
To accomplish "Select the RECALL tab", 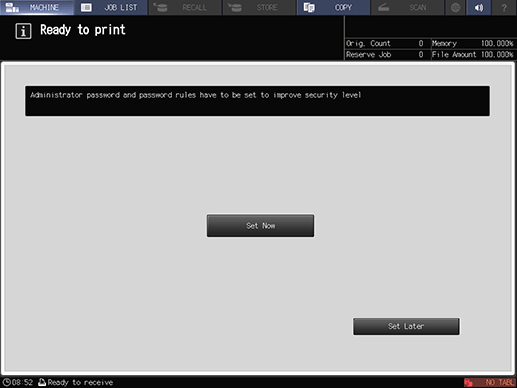I will 185,7.
